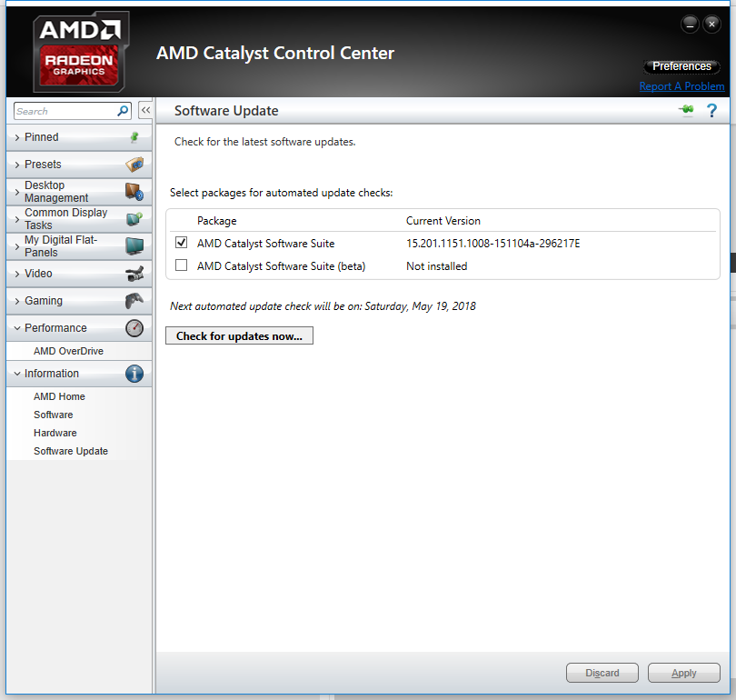
Task: Click the Common Display Tasks icon
Action: 134,219
